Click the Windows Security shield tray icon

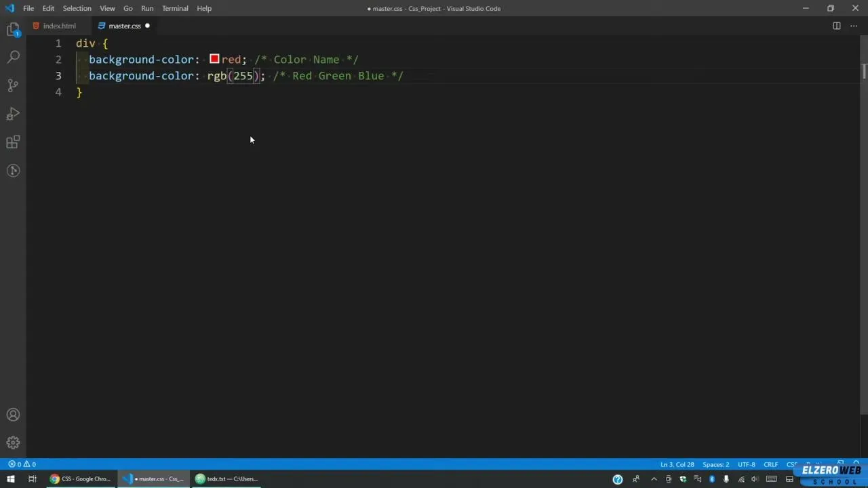point(683,479)
